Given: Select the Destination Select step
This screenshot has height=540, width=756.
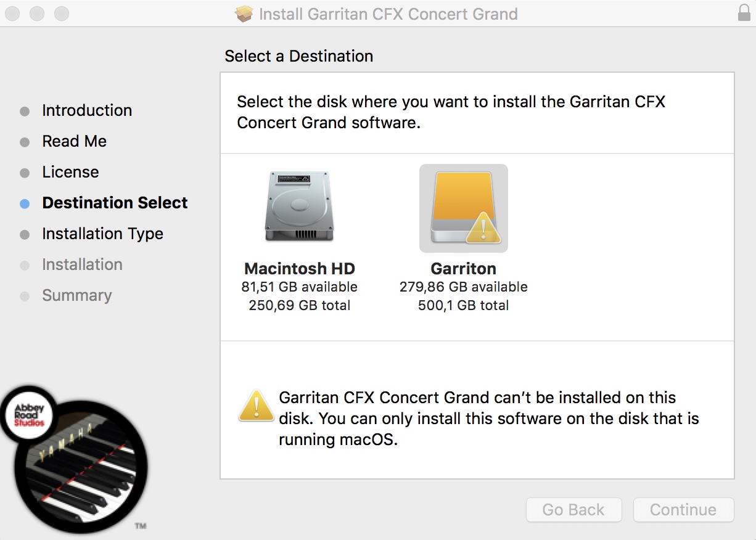Looking at the screenshot, I should [x=115, y=203].
